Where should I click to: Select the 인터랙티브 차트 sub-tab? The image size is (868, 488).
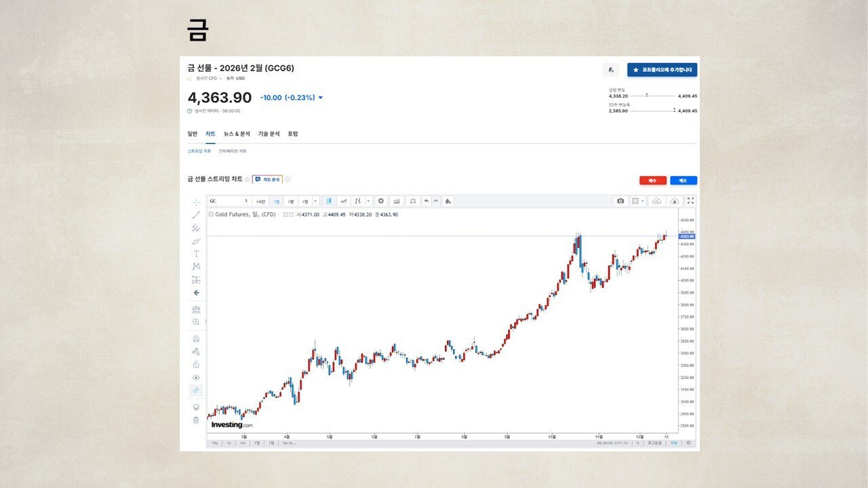click(x=233, y=151)
